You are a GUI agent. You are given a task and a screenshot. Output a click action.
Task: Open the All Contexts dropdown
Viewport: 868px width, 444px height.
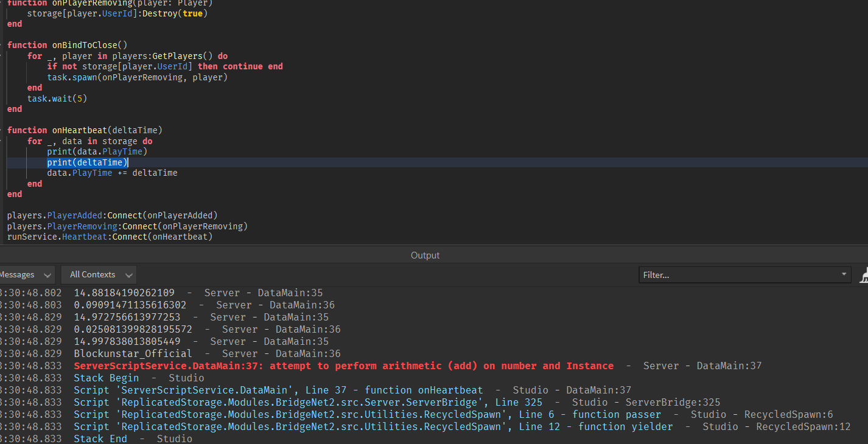pos(99,275)
